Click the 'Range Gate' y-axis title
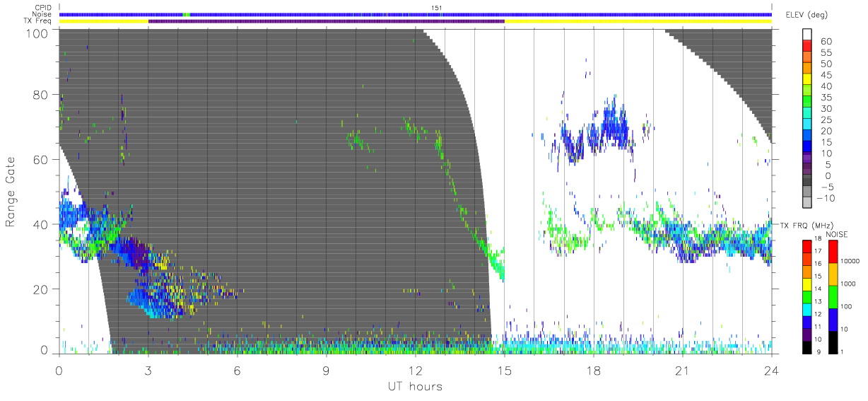 coord(11,192)
